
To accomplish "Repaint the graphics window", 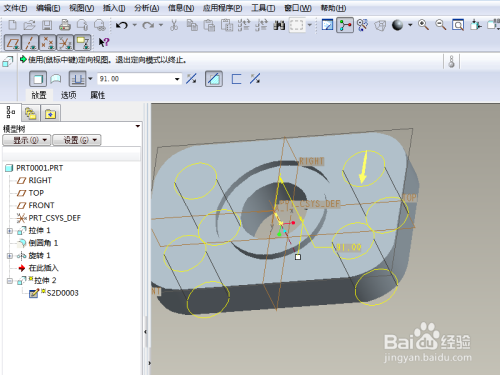I will [327, 25].
